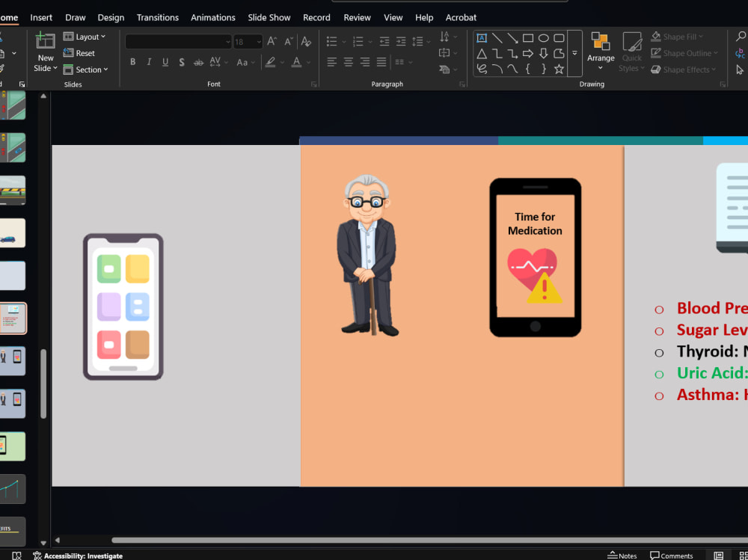The height and width of the screenshot is (560, 748).
Task: Select the Rounded Rectangle shape tool
Action: 559,38
